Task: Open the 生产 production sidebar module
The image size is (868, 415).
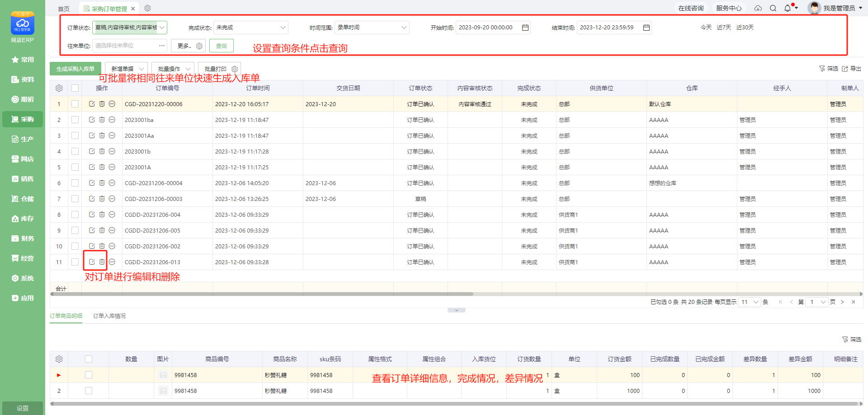Action: [23, 139]
